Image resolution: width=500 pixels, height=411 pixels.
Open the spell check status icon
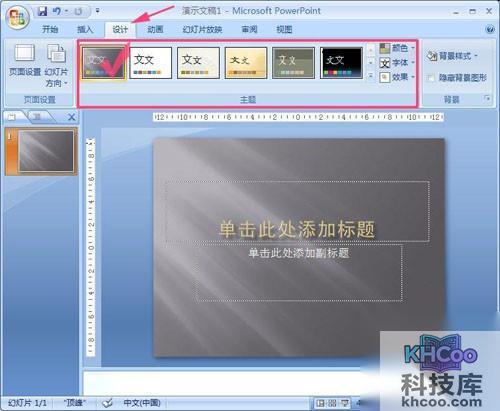pyautogui.click(x=107, y=403)
